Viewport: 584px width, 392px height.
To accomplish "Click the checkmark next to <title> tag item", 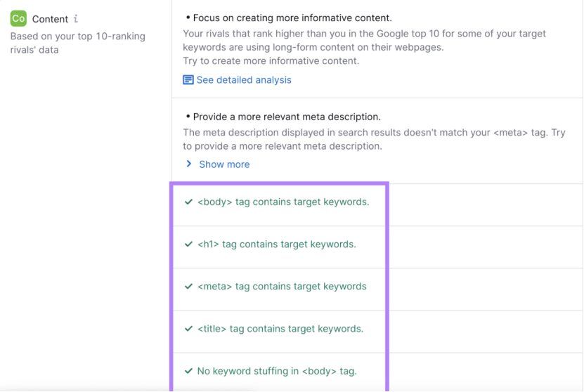I will click(188, 329).
